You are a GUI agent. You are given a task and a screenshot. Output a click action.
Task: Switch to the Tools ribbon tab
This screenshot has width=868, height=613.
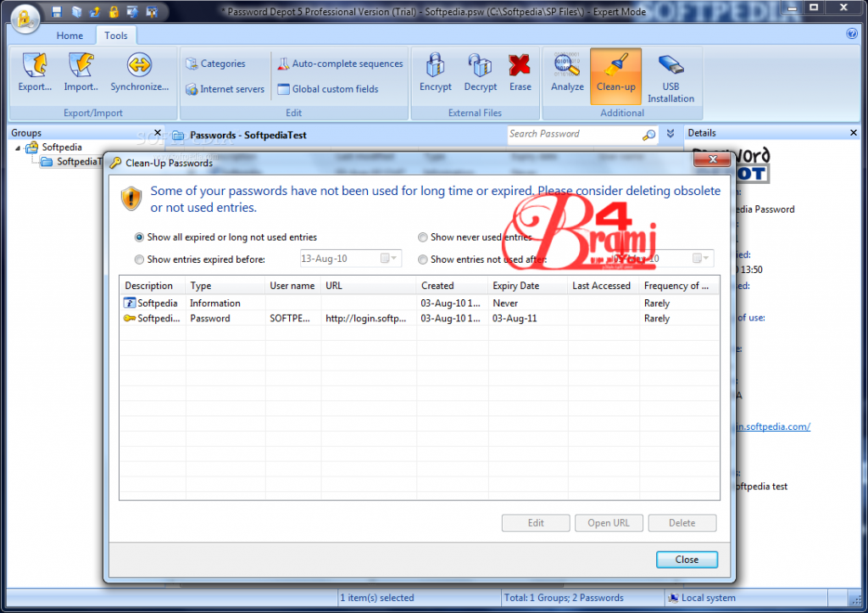[x=115, y=36]
